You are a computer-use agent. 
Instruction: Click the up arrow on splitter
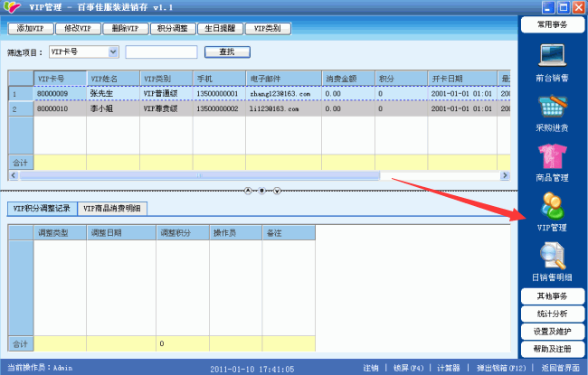[248, 191]
